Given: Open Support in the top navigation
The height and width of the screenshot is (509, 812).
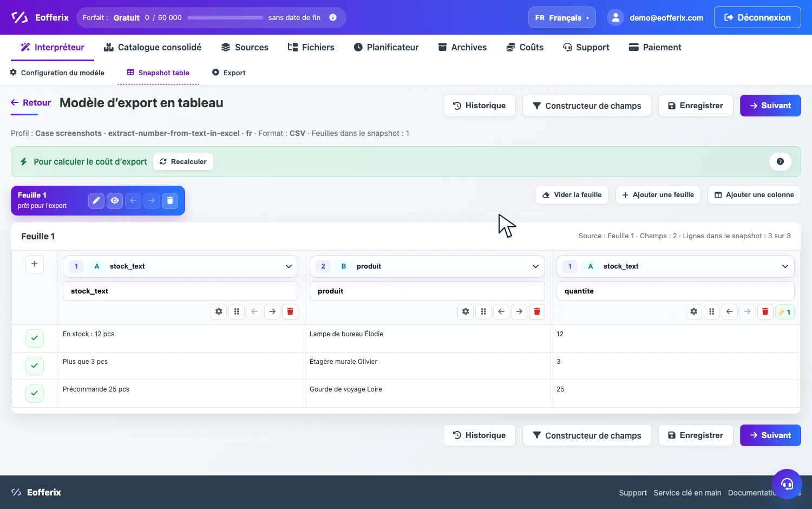Looking at the screenshot, I should tap(586, 47).
